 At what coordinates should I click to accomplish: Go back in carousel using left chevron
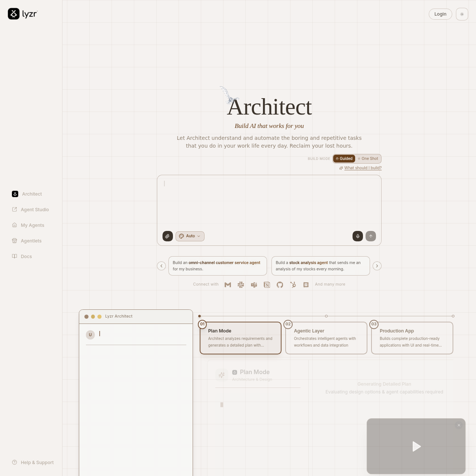pyautogui.click(x=161, y=266)
